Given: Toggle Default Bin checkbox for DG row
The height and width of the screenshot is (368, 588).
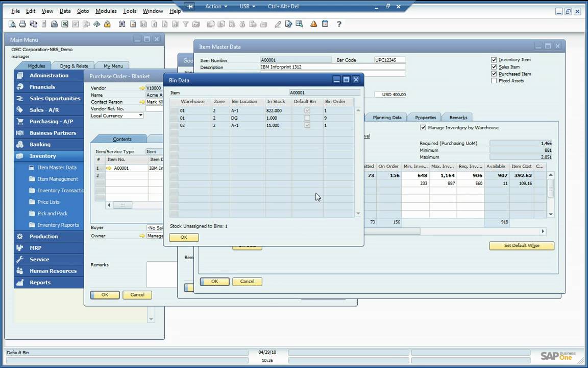Looking at the screenshot, I should coord(307,118).
